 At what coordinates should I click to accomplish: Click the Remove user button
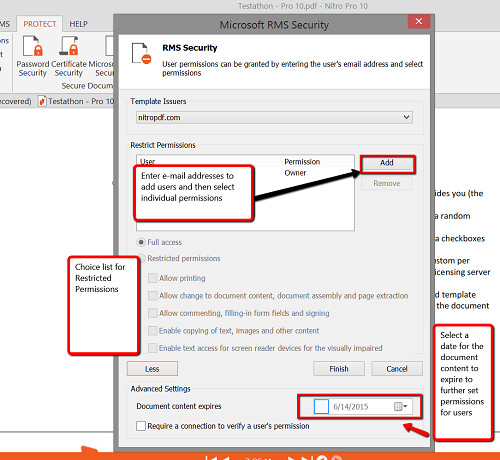[x=387, y=183]
